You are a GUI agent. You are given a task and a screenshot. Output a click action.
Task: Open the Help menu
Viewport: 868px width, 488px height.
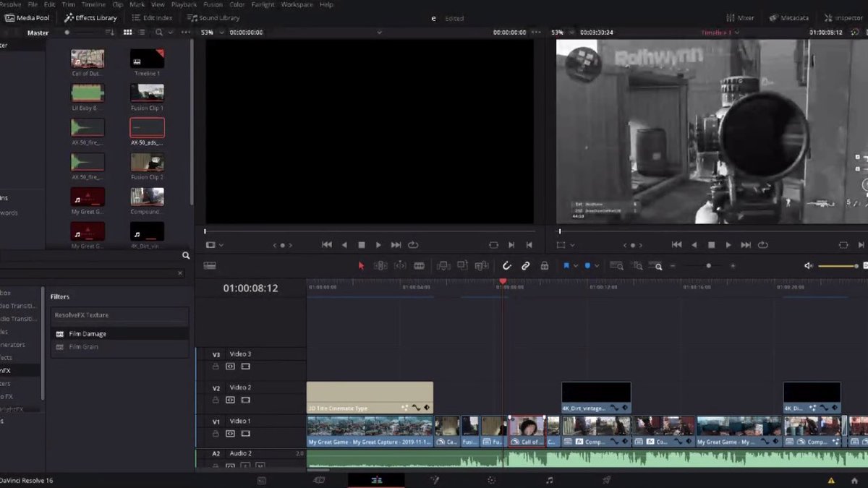tap(326, 4)
